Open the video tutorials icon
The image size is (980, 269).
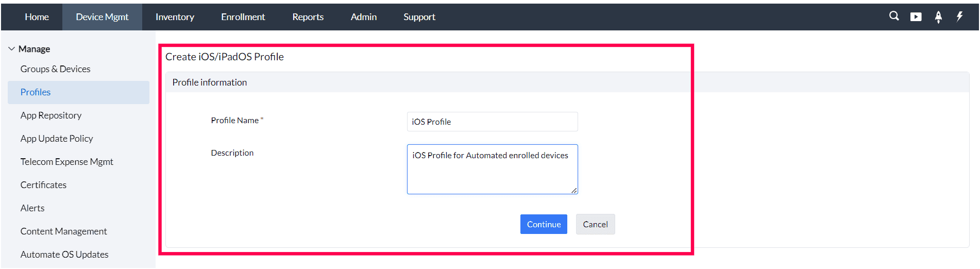pos(916,17)
